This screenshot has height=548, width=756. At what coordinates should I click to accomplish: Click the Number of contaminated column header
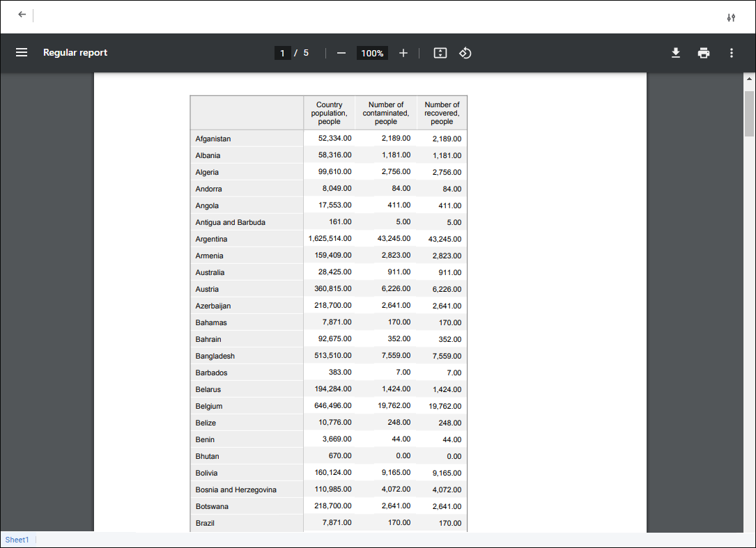(386, 113)
